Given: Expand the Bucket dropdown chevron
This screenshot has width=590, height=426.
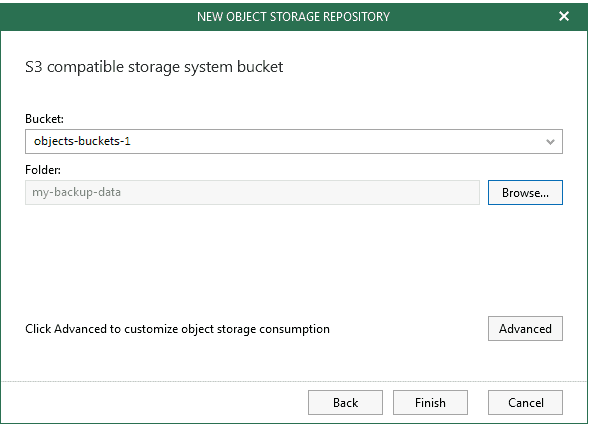Looking at the screenshot, I should 550,142.
